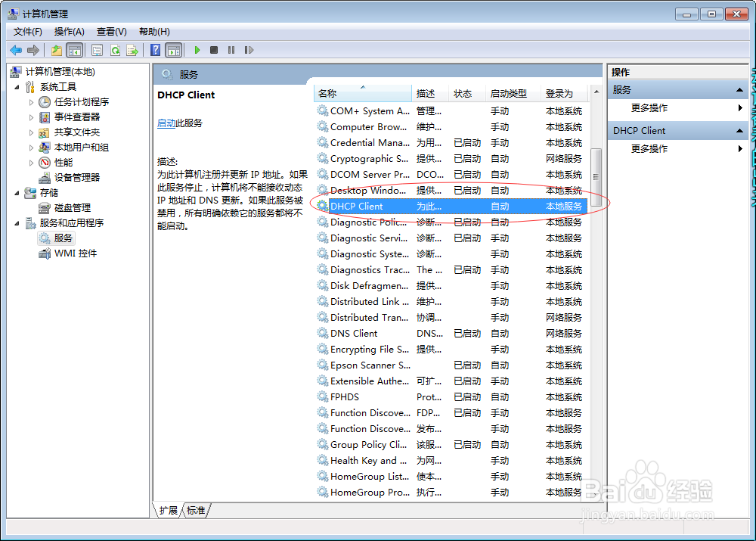Open Help using the blue question mark icon

155,50
